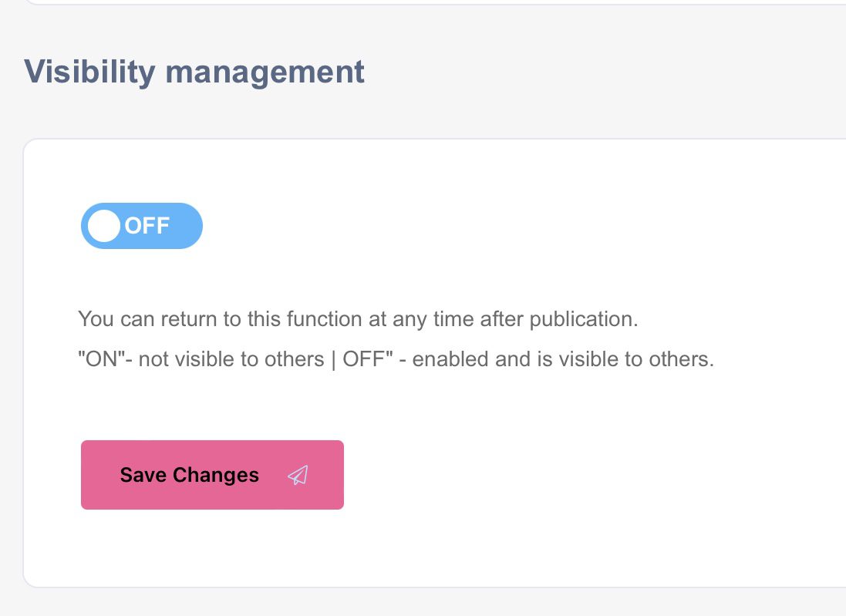Click the "Changes" word on the pink button
The image size is (846, 616).
pos(216,475)
